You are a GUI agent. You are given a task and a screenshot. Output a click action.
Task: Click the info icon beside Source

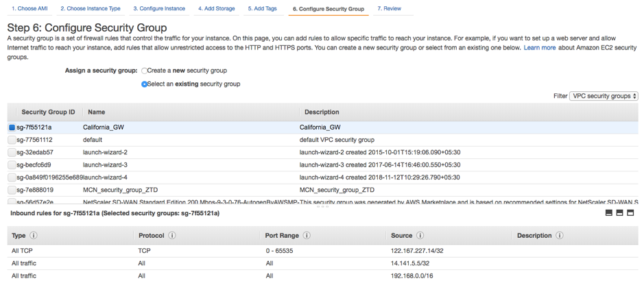pos(420,236)
